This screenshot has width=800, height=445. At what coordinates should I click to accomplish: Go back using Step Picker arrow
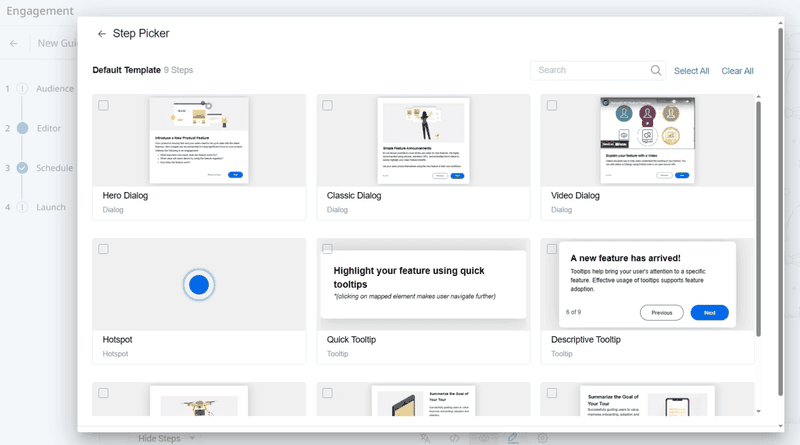102,34
